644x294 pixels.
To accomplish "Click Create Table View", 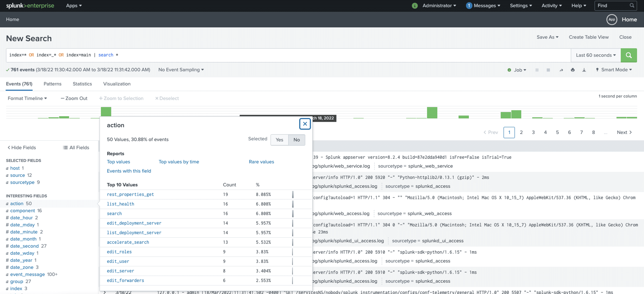I will click(x=588, y=37).
